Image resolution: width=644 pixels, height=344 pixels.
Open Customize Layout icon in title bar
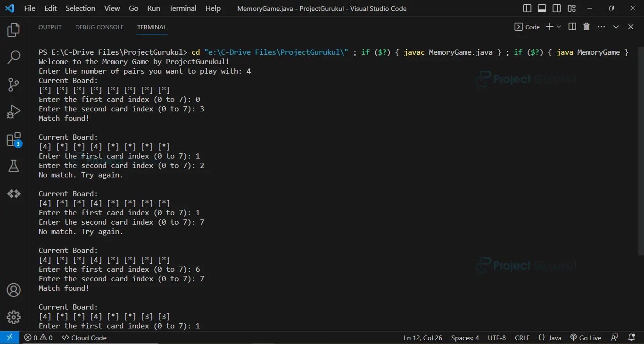tap(572, 8)
